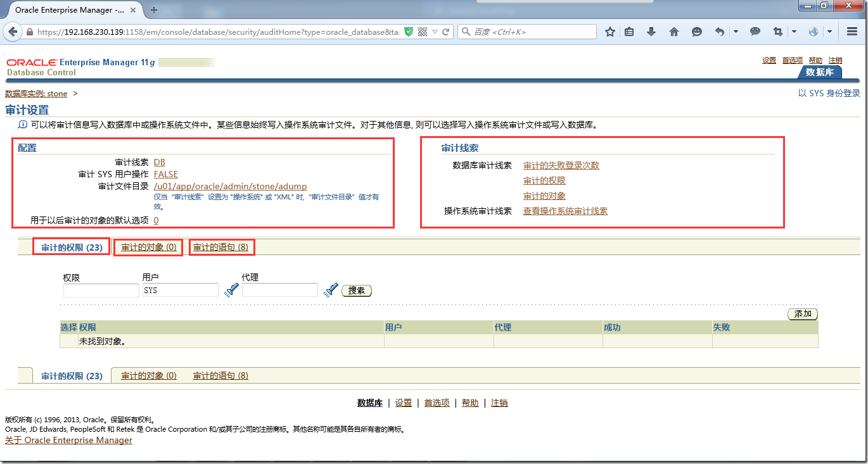The image size is (868, 464).
Task: Click the 搜索 button
Action: (357, 291)
